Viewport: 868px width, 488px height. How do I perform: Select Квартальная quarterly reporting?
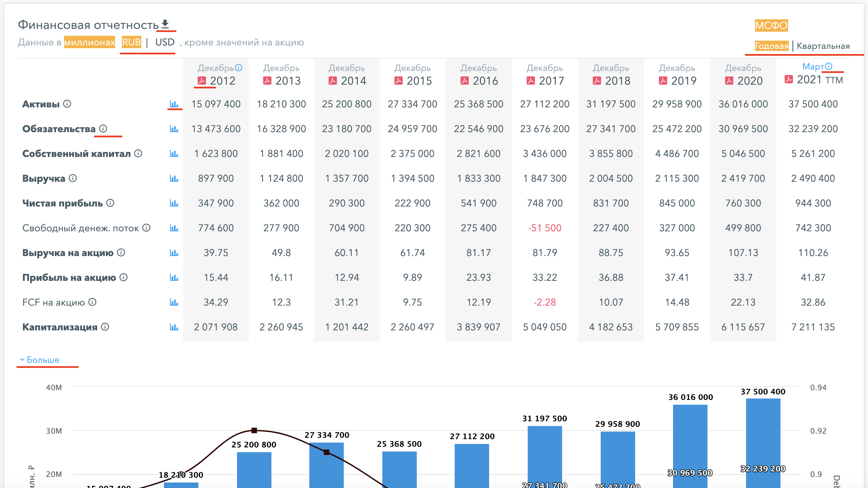tap(823, 46)
